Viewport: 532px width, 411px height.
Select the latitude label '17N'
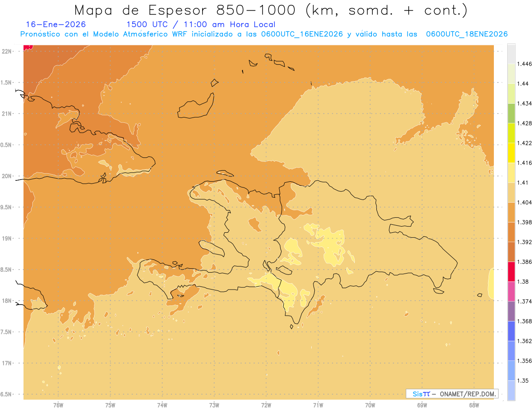(x=7, y=364)
